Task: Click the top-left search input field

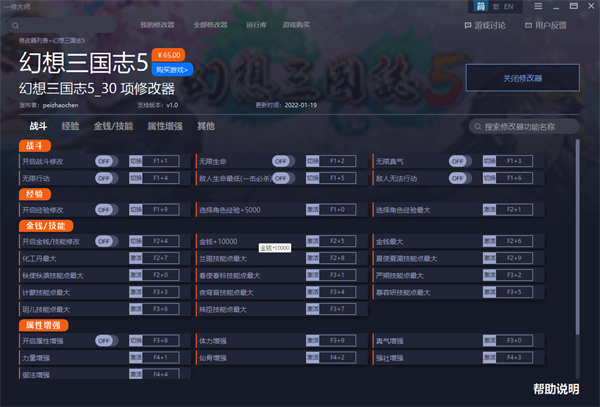Action: [62, 26]
